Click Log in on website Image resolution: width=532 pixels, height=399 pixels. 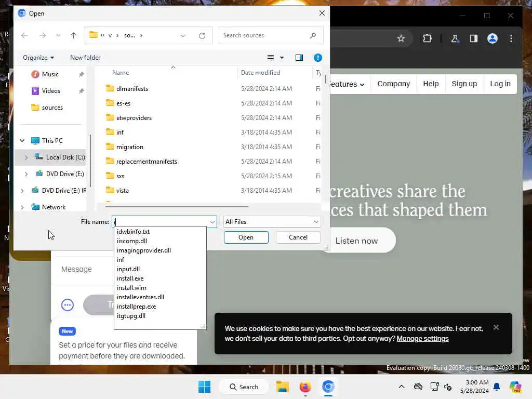point(500,84)
